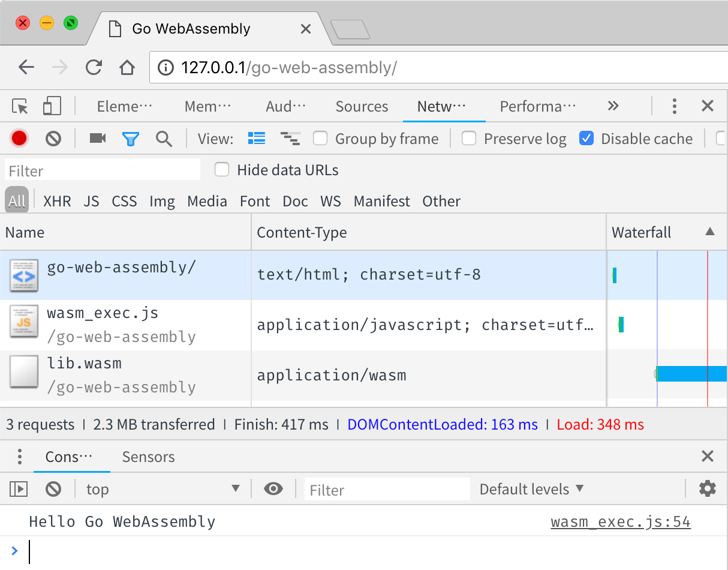The width and height of the screenshot is (728, 570).
Task: Filter requests by Font
Action: (255, 201)
